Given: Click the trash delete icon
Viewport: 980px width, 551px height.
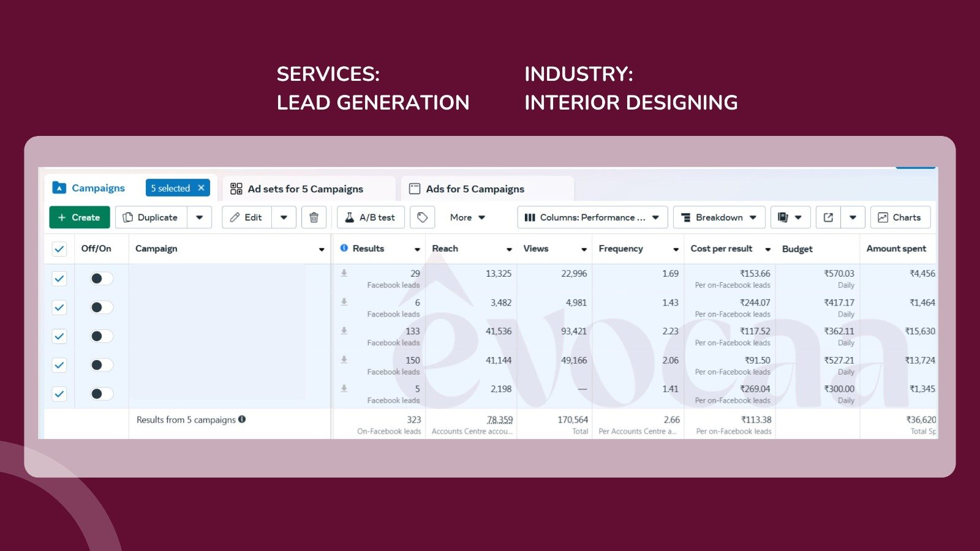Looking at the screenshot, I should tap(314, 217).
